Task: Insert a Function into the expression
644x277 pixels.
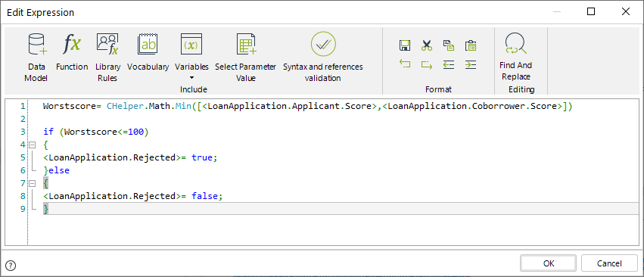Action: (72, 53)
